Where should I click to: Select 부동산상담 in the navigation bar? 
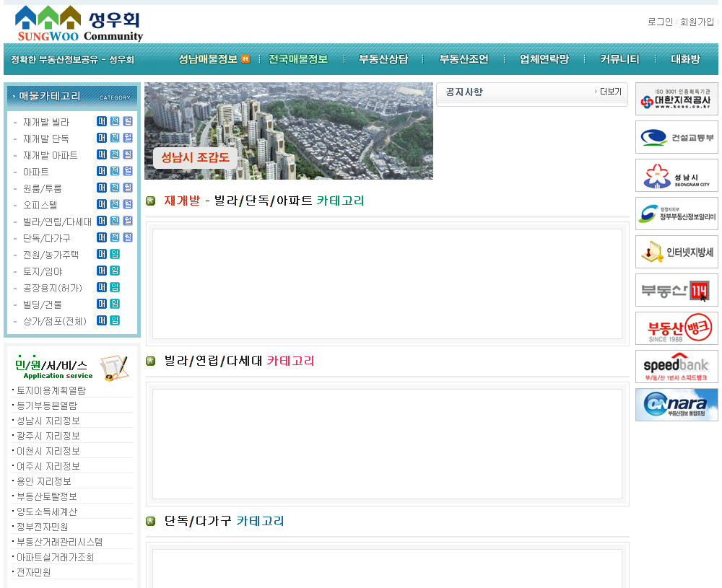383,59
